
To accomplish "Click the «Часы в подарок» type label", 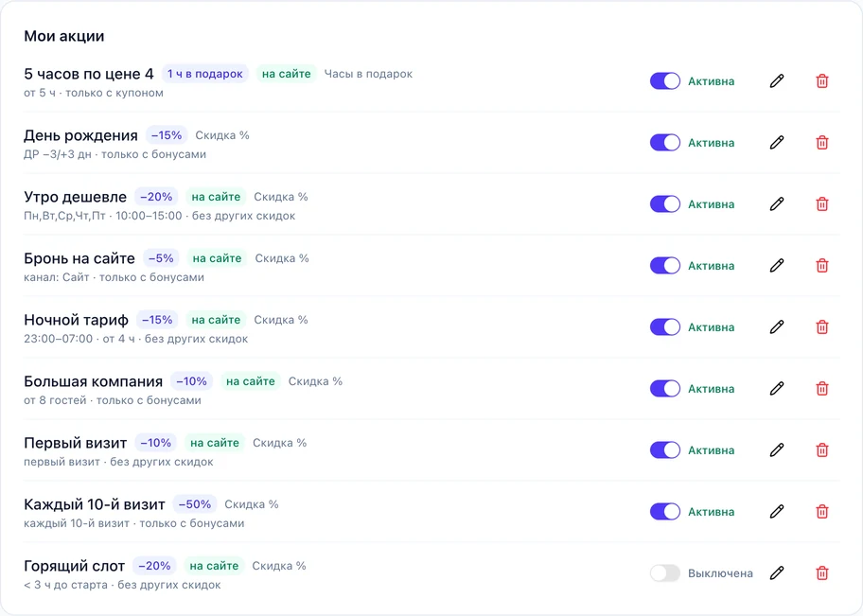I will [x=368, y=74].
